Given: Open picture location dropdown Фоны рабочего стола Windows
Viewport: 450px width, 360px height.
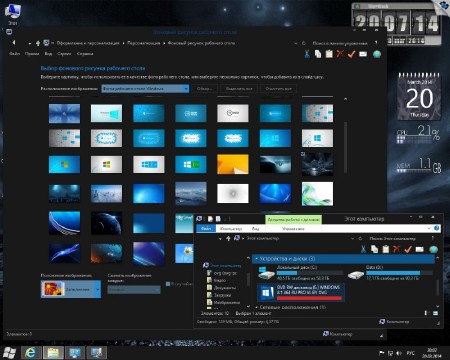Looking at the screenshot, I should coord(145,88).
